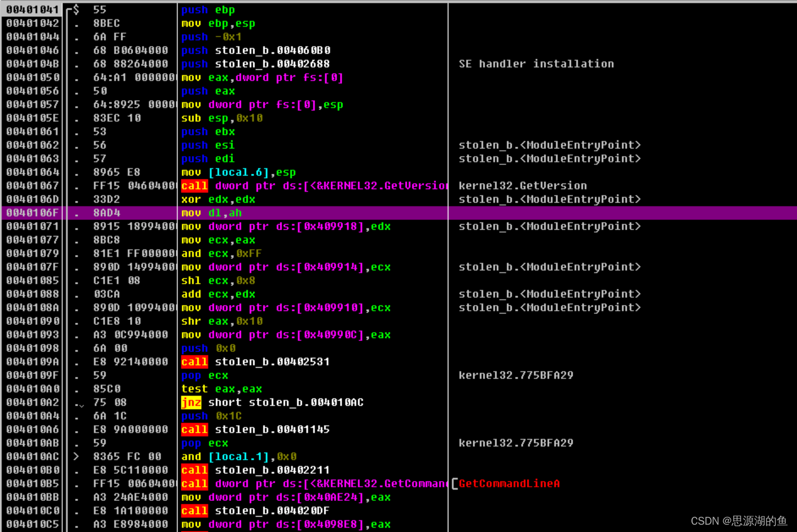Select the "shl ecx,0x8" instruction

pyautogui.click(x=218, y=280)
